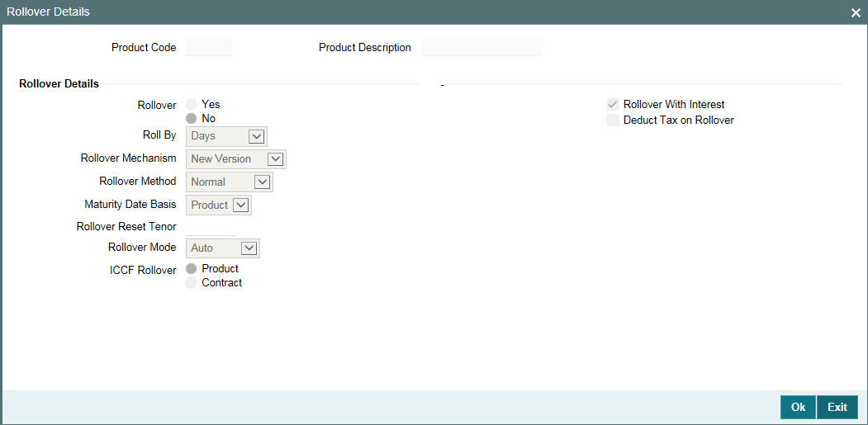Click the Exit button

(x=837, y=408)
